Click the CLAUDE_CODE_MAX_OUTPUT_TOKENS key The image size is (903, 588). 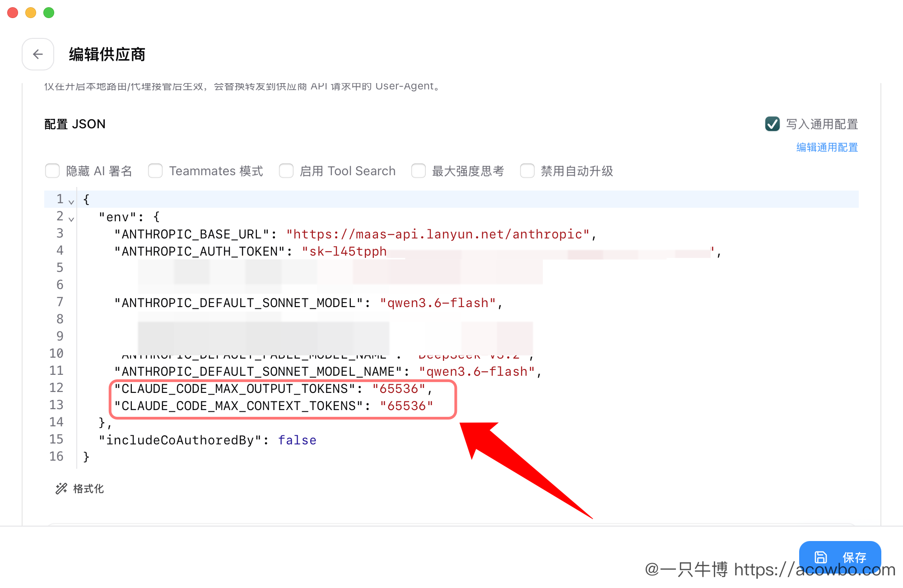(235, 388)
